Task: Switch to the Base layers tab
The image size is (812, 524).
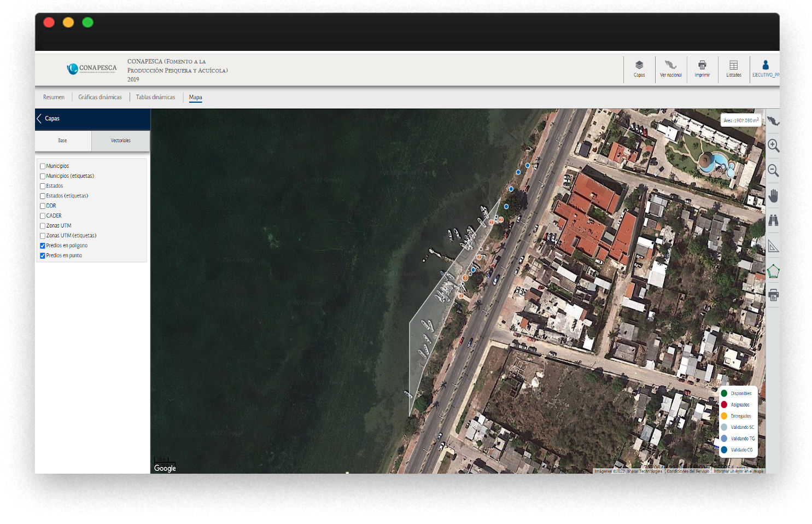Action: (x=63, y=141)
